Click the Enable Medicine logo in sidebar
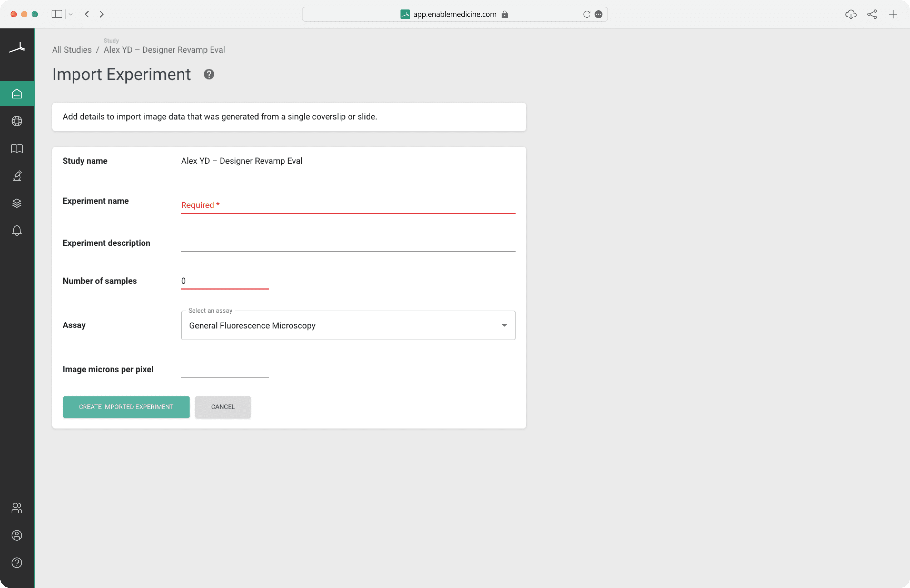Image resolution: width=910 pixels, height=588 pixels. [x=17, y=48]
